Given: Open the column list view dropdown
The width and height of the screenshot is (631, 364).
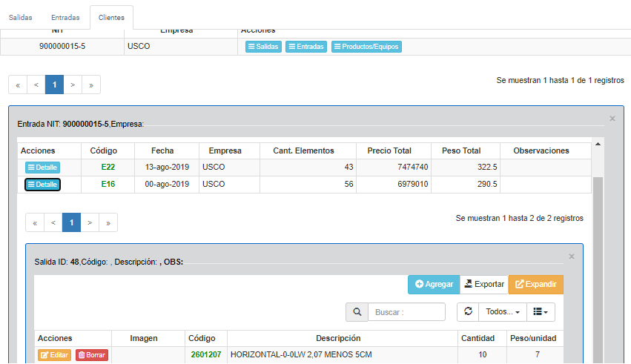Looking at the screenshot, I should pos(541,312).
